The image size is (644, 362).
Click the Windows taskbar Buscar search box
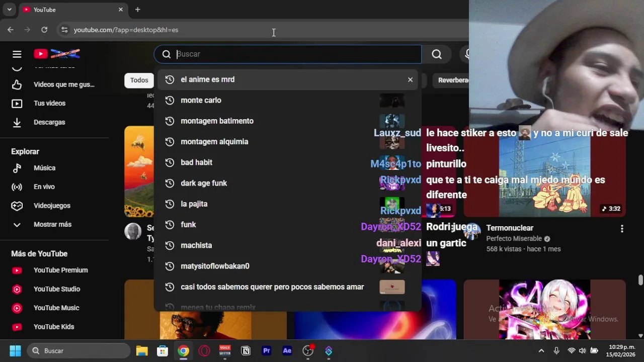78,351
